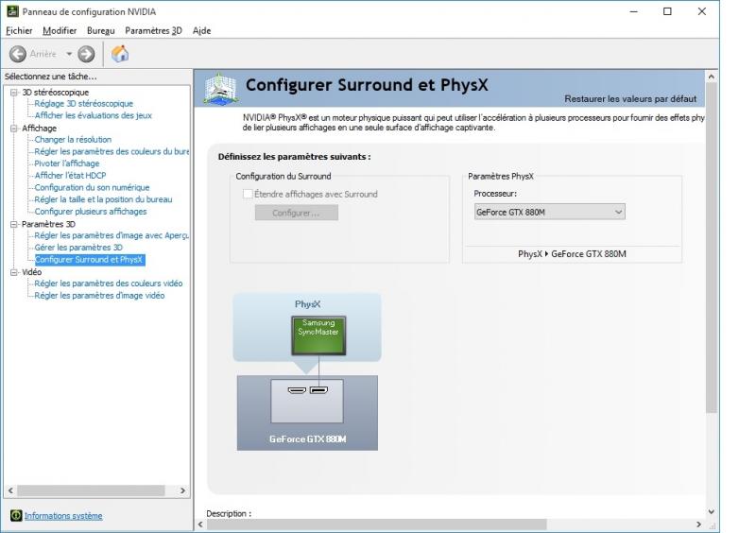Click the Affichage category label
This screenshot has height=533, width=756.
(x=39, y=129)
